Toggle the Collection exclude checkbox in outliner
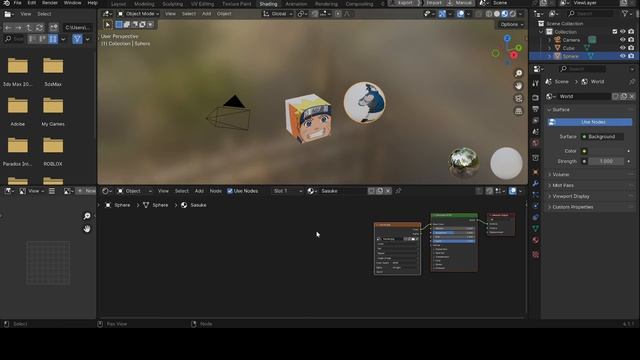The width and height of the screenshot is (640, 360). click(x=615, y=32)
